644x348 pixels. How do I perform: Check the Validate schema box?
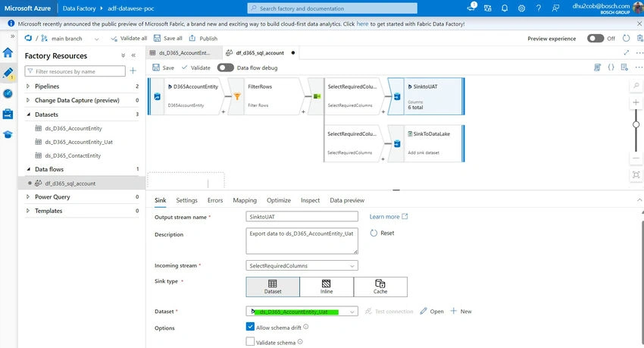250,341
